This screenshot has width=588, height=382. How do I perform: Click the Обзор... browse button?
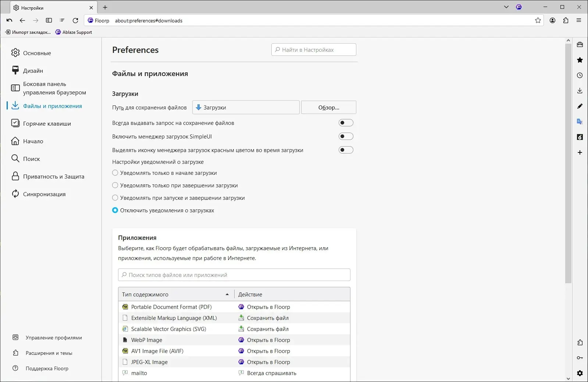328,108
